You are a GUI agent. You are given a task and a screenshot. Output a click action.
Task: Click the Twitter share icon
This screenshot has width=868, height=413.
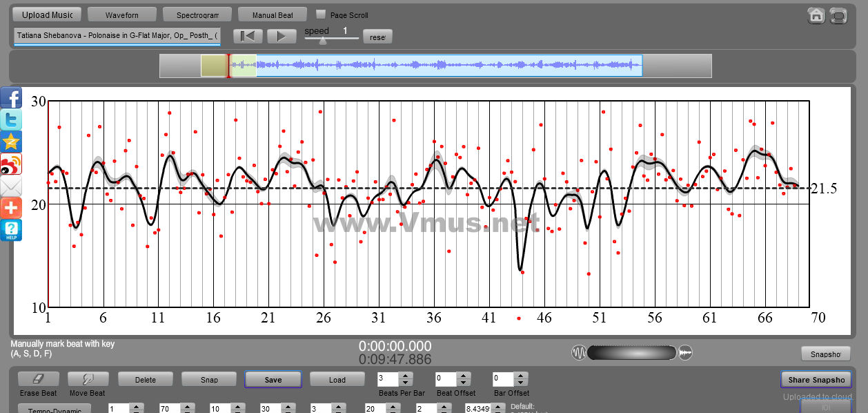[x=11, y=119]
